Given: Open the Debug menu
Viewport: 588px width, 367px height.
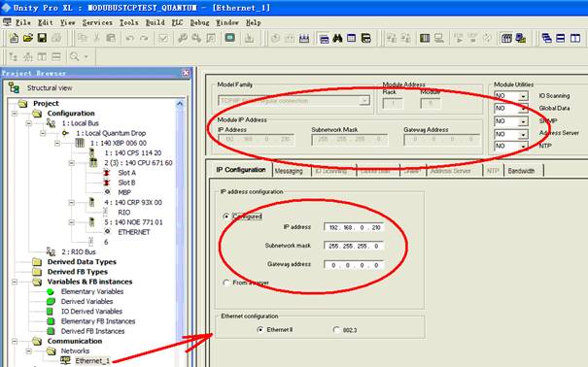Looking at the screenshot, I should (199, 23).
